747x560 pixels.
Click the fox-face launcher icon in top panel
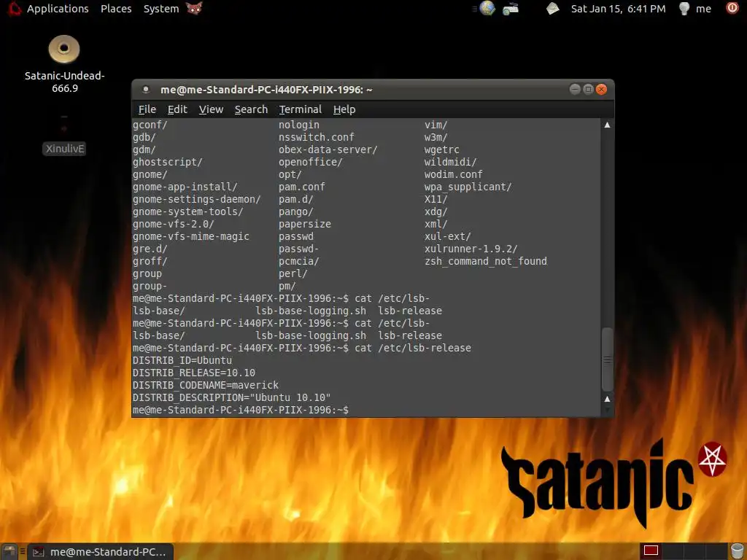pos(194,8)
